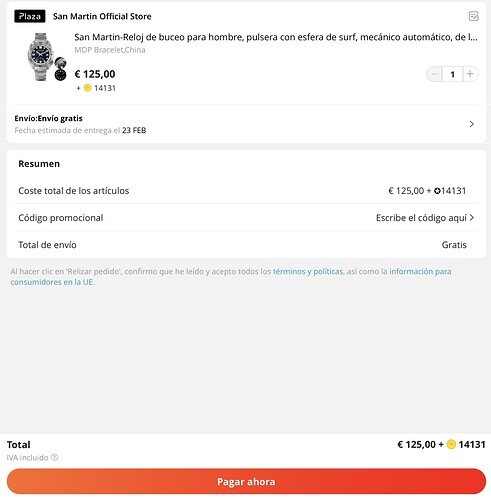Open San Martin Official Store
Image resolution: width=491 pixels, height=500 pixels.
(x=102, y=16)
